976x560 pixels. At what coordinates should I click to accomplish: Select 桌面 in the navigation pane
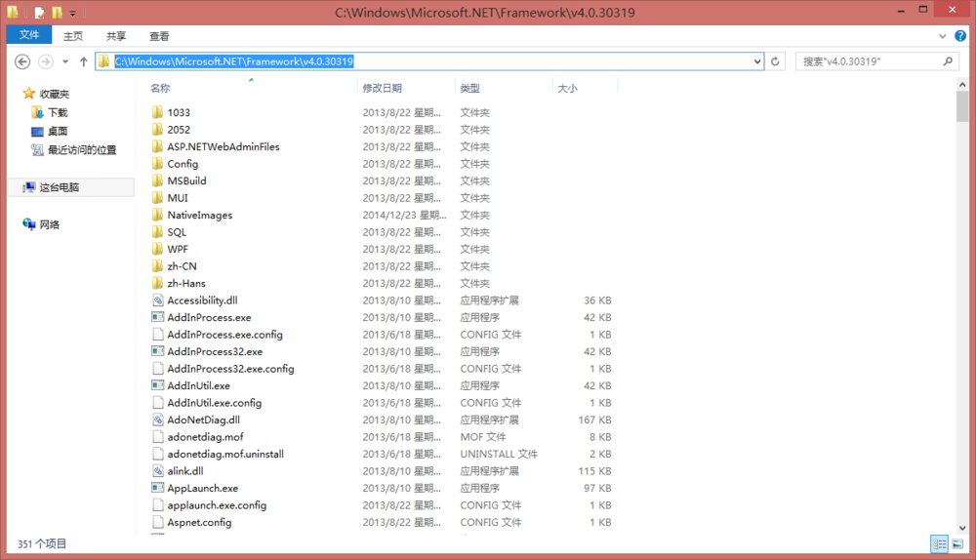tap(58, 132)
